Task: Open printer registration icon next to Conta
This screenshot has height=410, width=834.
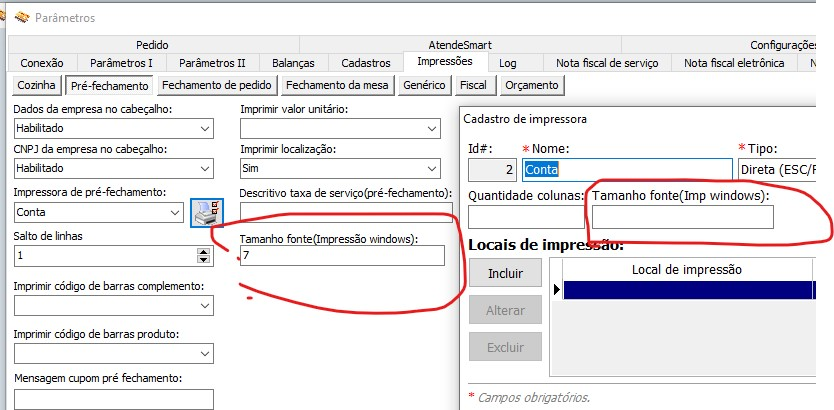Action: [x=207, y=213]
